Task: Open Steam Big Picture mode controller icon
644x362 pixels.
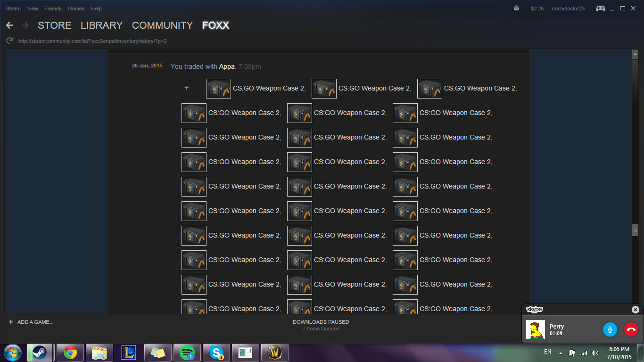Action: click(x=600, y=8)
